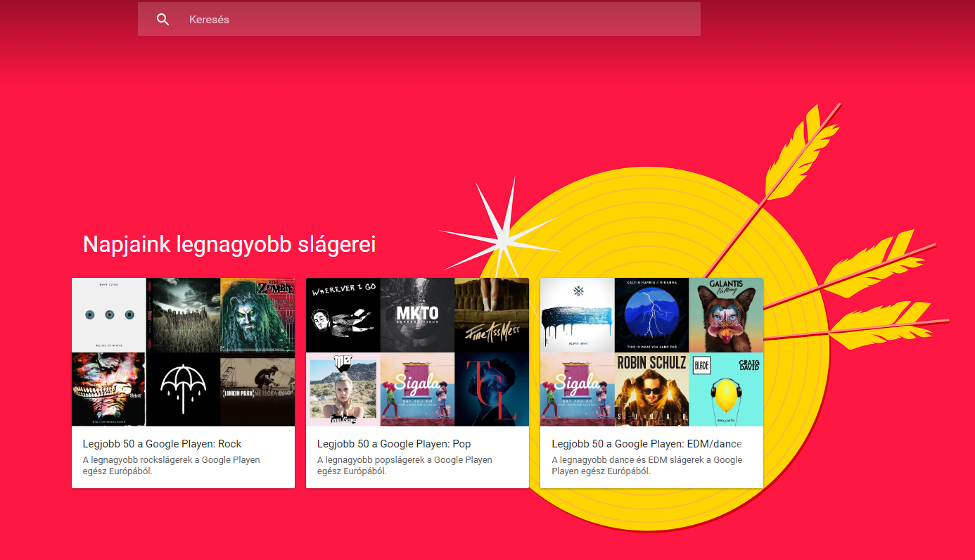Choose the Galantis No Money cover
This screenshot has height=560, width=975.
726,315
